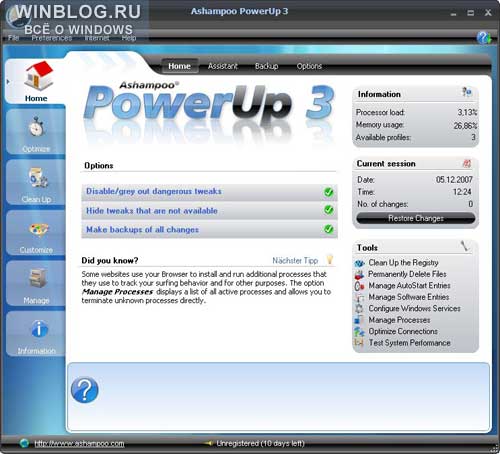
Task: Click the No. of changes value
Action: 470,204
